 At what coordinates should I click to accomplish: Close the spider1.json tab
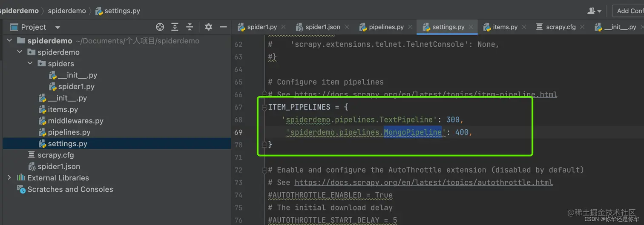pyautogui.click(x=347, y=27)
